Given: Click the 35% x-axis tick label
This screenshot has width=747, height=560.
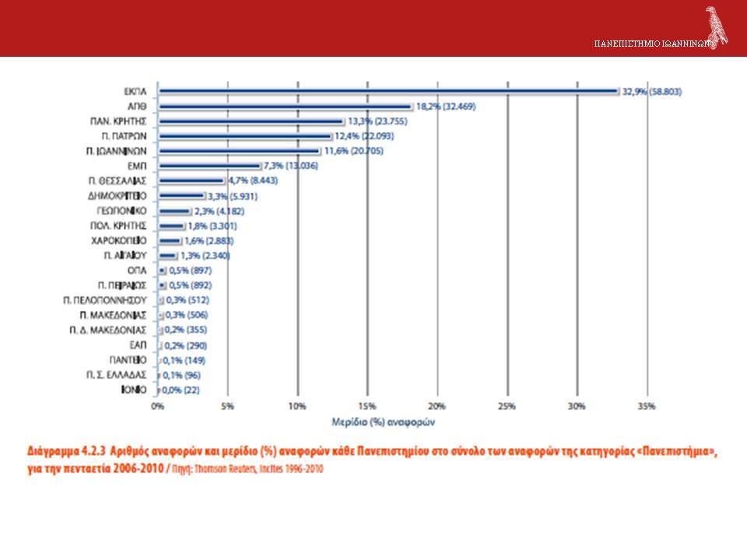Looking at the screenshot, I should click(647, 406).
